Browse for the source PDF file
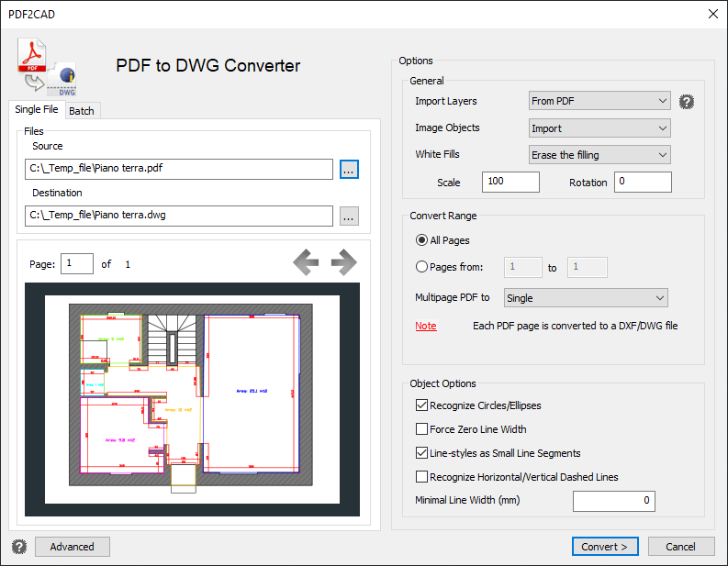 (x=349, y=169)
